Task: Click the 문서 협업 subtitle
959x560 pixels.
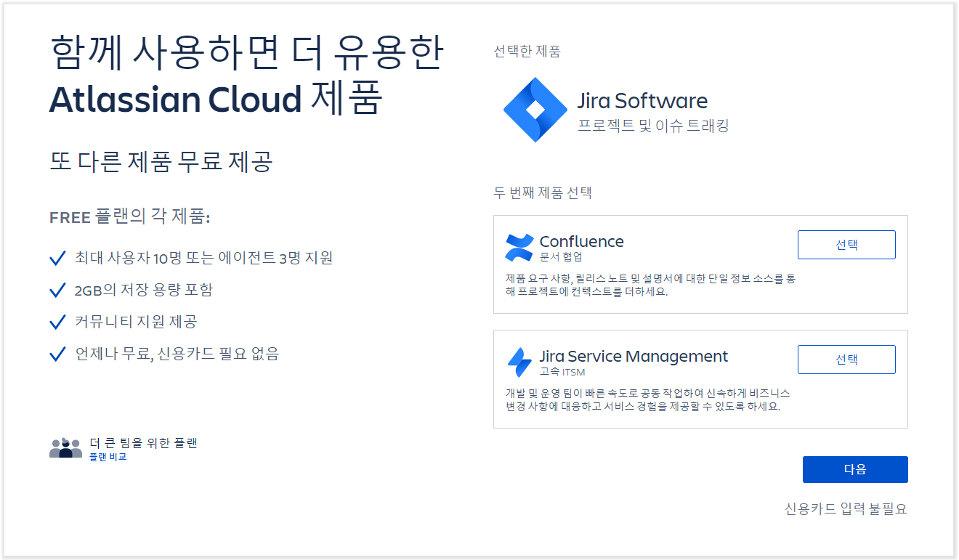Action: [x=561, y=256]
